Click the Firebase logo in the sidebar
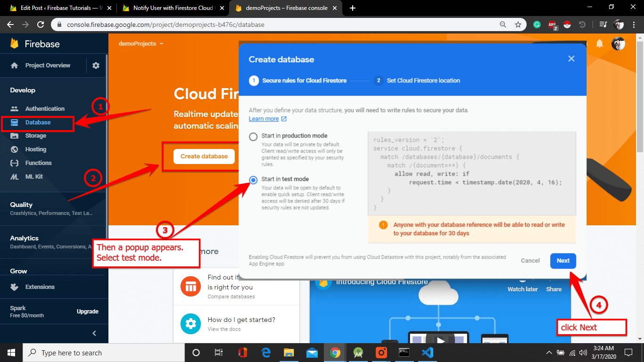The height and width of the screenshot is (362, 644). [x=35, y=44]
